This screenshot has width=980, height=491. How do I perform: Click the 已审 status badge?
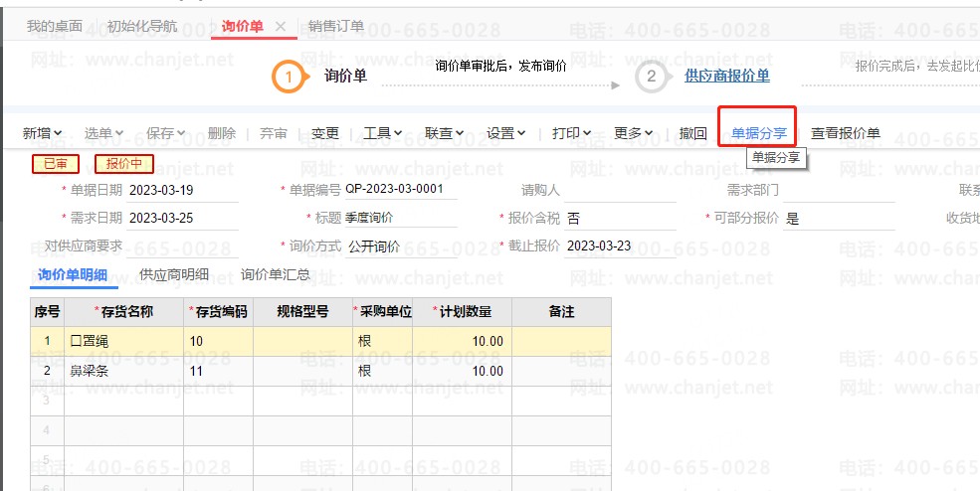tap(56, 164)
